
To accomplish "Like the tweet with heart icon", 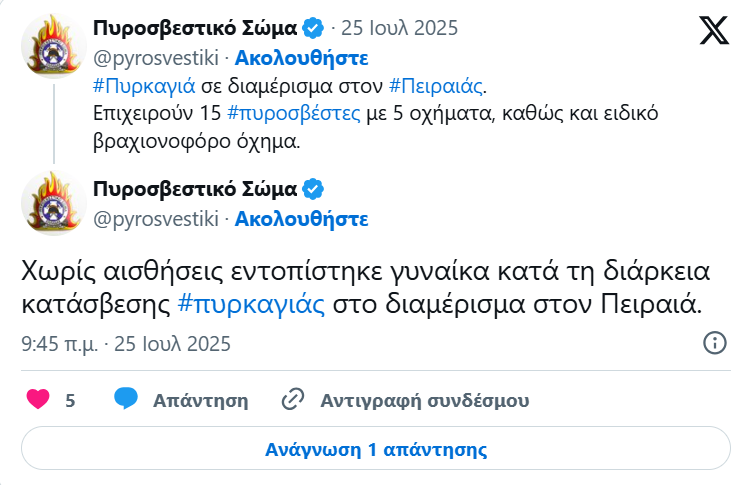I will (38, 399).
